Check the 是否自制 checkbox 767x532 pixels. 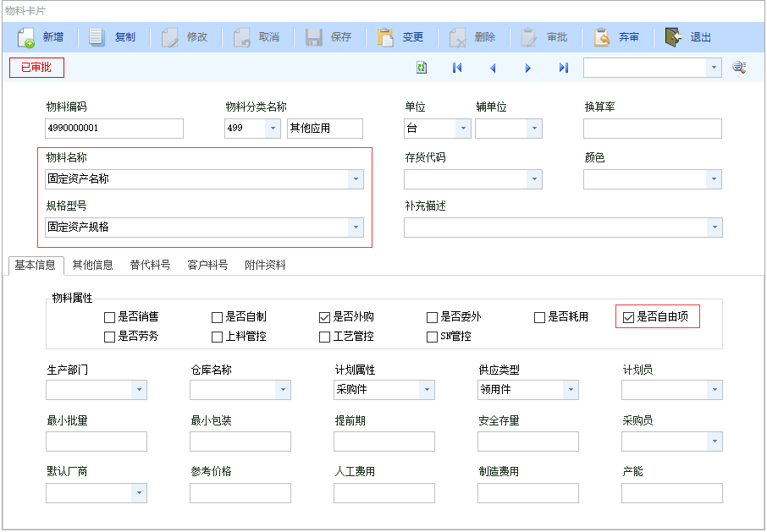coord(218,317)
